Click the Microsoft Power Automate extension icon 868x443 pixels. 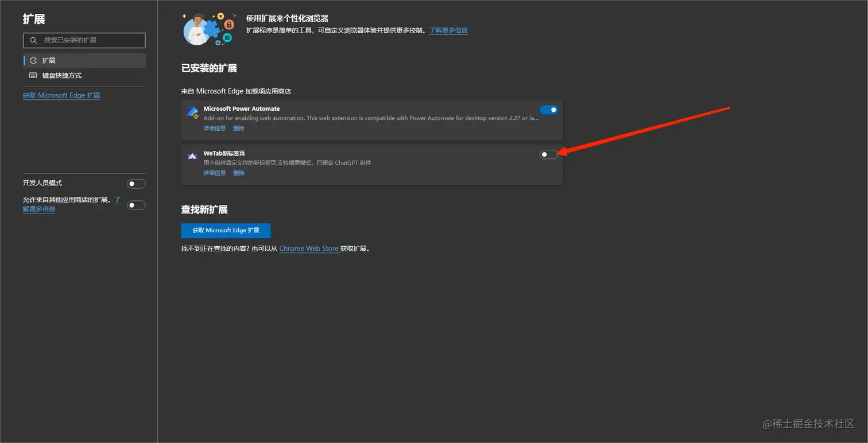192,112
